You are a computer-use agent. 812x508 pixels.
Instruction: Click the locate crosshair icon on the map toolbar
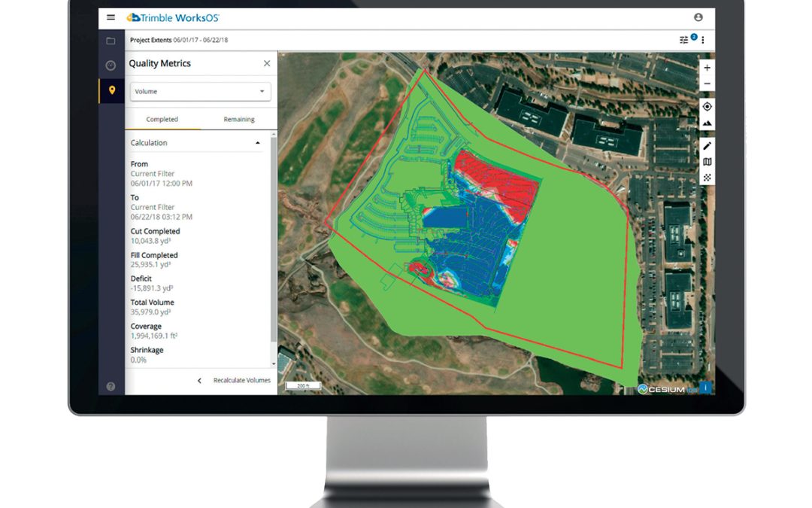point(707,106)
